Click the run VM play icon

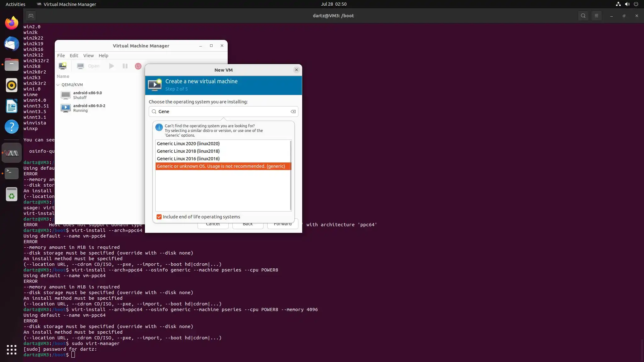pos(111,66)
